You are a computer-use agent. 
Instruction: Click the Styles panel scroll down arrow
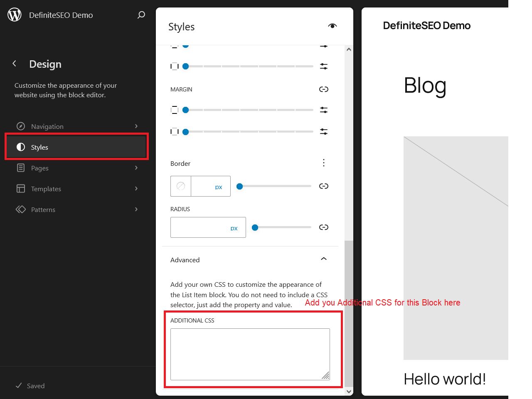(x=349, y=392)
